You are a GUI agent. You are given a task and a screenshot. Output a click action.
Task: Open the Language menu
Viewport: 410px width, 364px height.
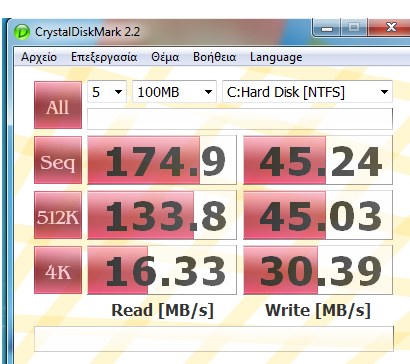[x=276, y=57]
